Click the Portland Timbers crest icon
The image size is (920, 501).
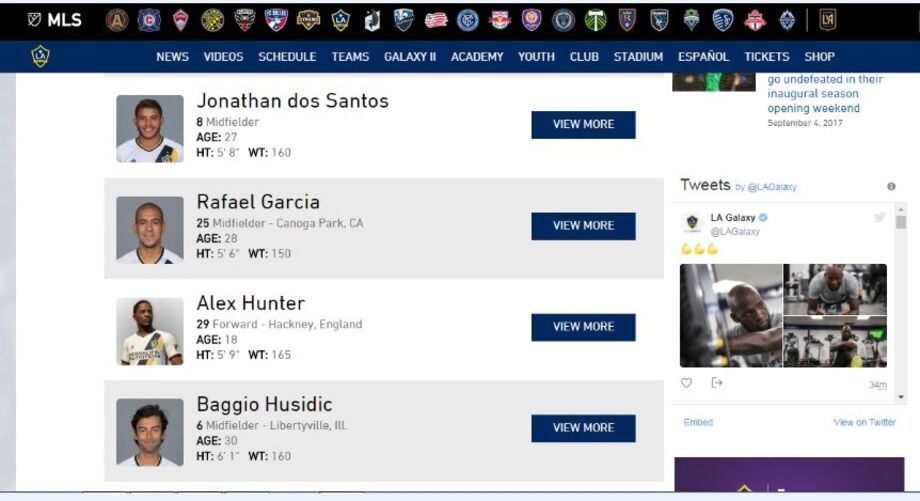tap(596, 21)
